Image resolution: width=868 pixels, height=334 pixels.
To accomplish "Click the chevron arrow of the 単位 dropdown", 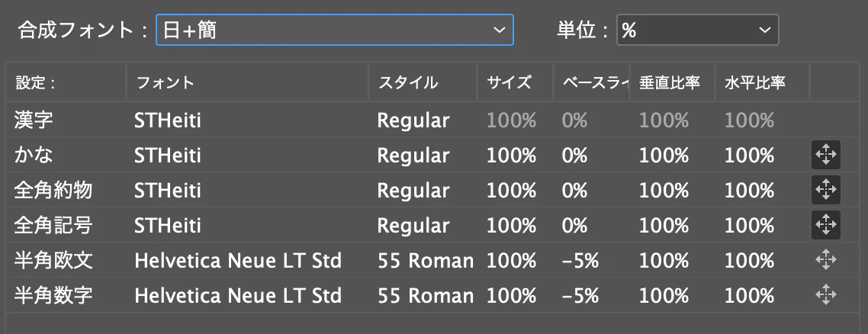I will point(764,30).
